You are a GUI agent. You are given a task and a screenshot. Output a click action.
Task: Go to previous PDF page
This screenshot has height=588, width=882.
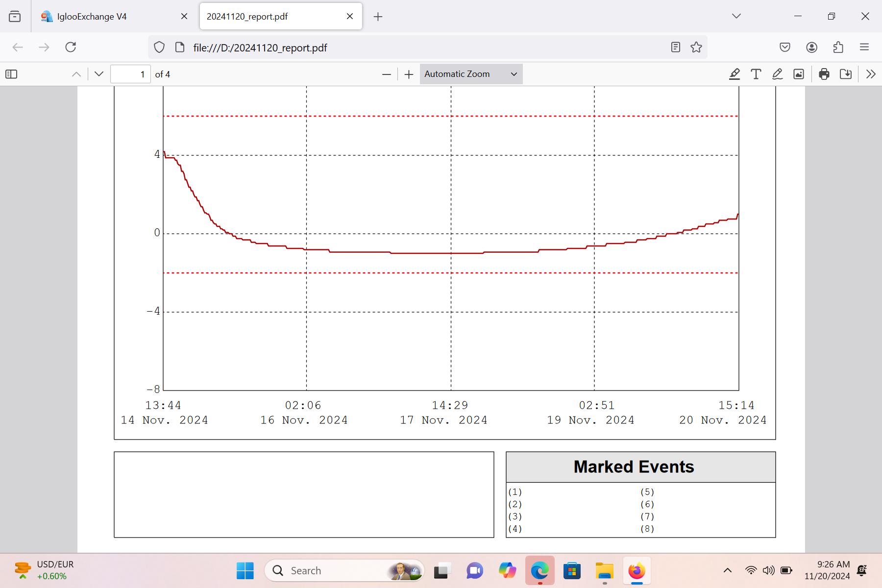tap(76, 74)
